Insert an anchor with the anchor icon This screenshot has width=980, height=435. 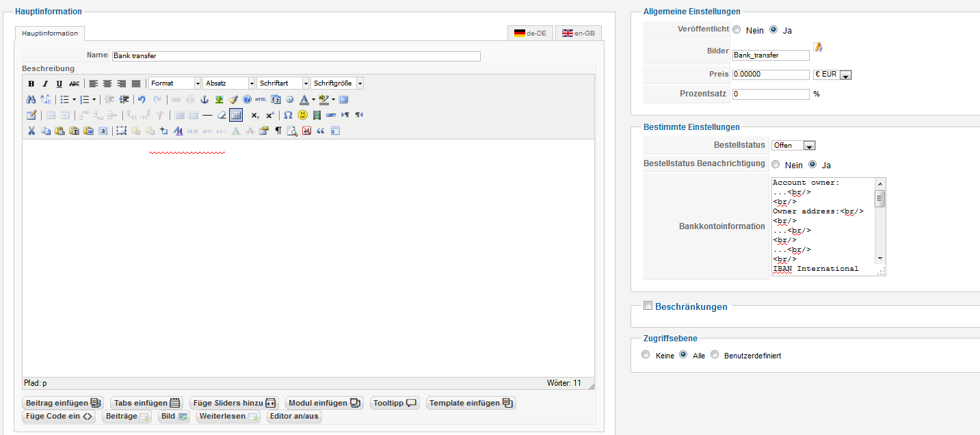(204, 99)
